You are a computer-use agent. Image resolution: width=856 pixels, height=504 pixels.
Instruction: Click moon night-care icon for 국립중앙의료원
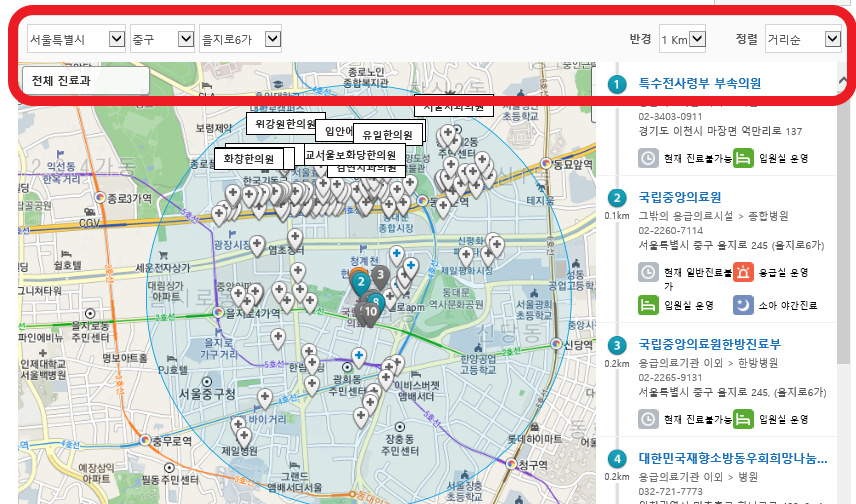tap(743, 305)
